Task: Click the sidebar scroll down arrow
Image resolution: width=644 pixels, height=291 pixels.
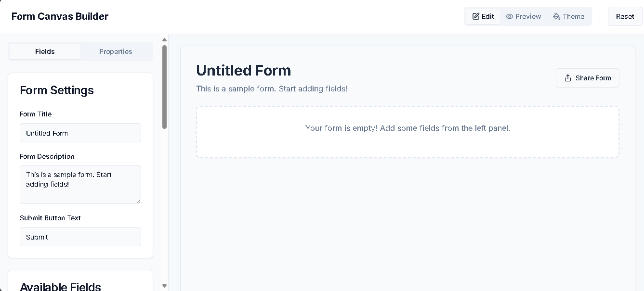Action: coord(164,286)
